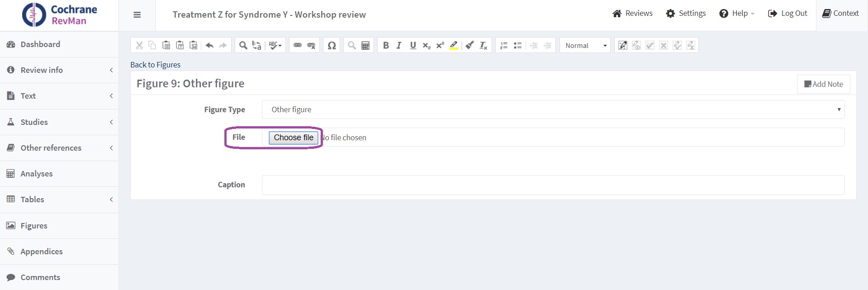Toggle track changes in toolbar
Image resolution: width=868 pixels, height=290 pixels.
click(623, 45)
